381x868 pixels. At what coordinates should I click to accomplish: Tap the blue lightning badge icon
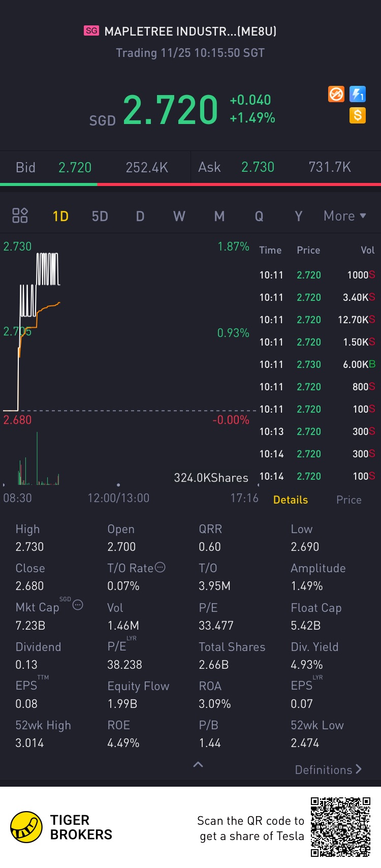[x=358, y=94]
